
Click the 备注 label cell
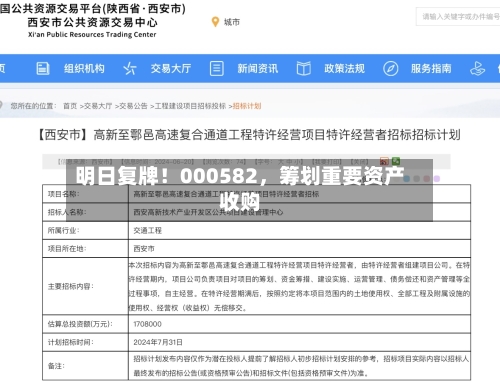click(x=86, y=366)
